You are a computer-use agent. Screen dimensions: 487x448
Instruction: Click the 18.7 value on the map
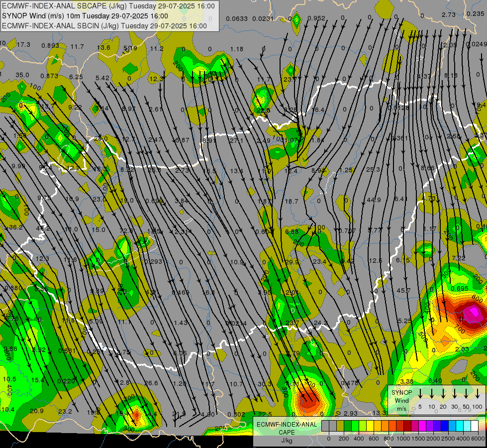[x=292, y=202]
